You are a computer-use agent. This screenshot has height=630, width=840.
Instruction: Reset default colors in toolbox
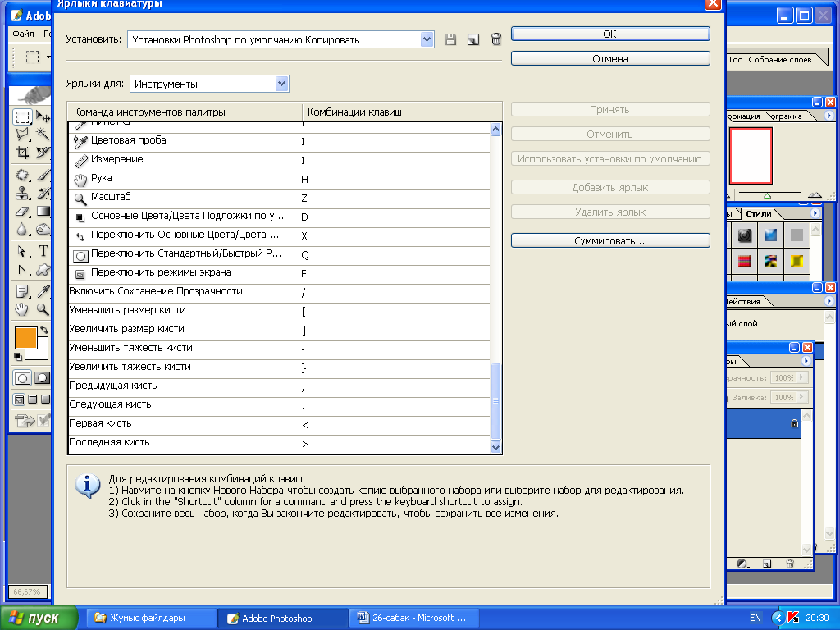click(18, 356)
